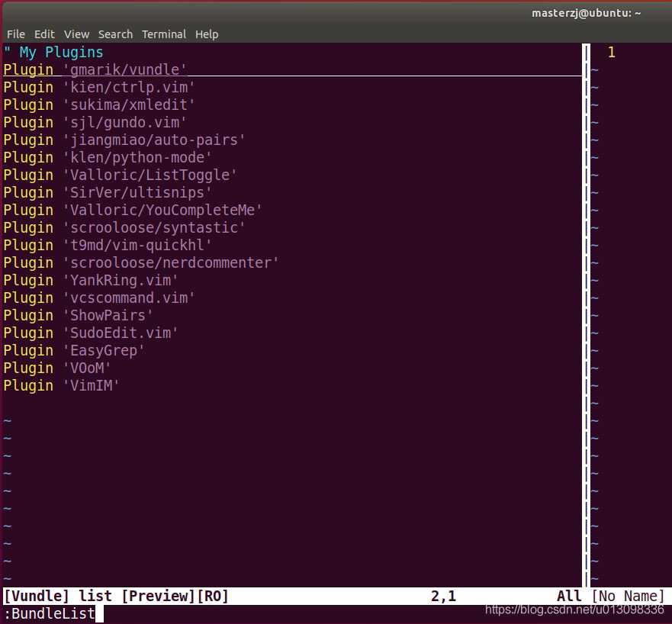Screen dimensions: 672x624
Task: Select the 'jiangmiao/auto-pairs' plugin line
Action: tap(124, 140)
